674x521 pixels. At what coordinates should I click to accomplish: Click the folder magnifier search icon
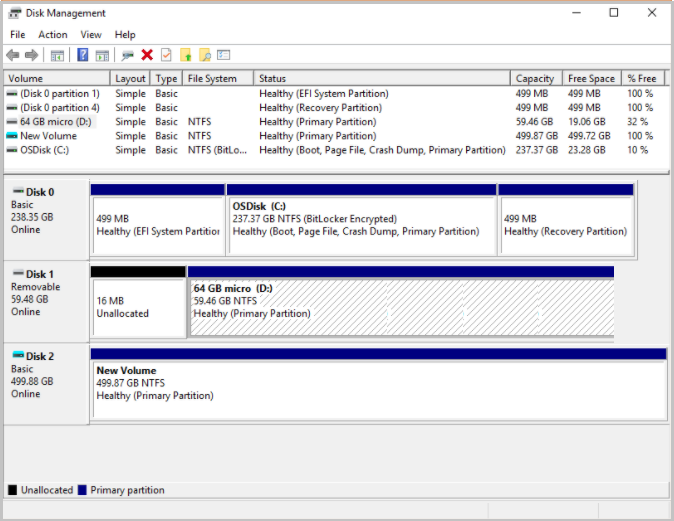pos(204,55)
